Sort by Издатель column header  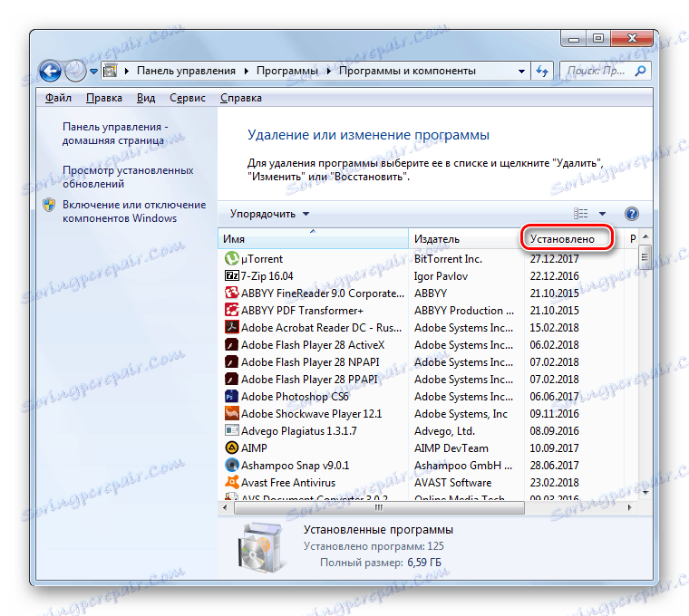(x=466, y=239)
